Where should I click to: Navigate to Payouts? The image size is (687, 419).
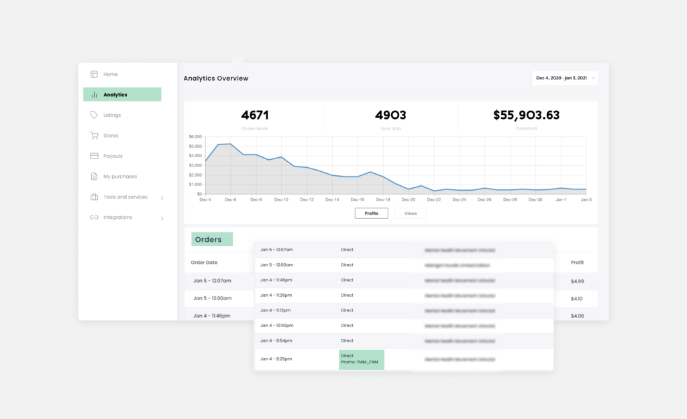click(x=113, y=156)
